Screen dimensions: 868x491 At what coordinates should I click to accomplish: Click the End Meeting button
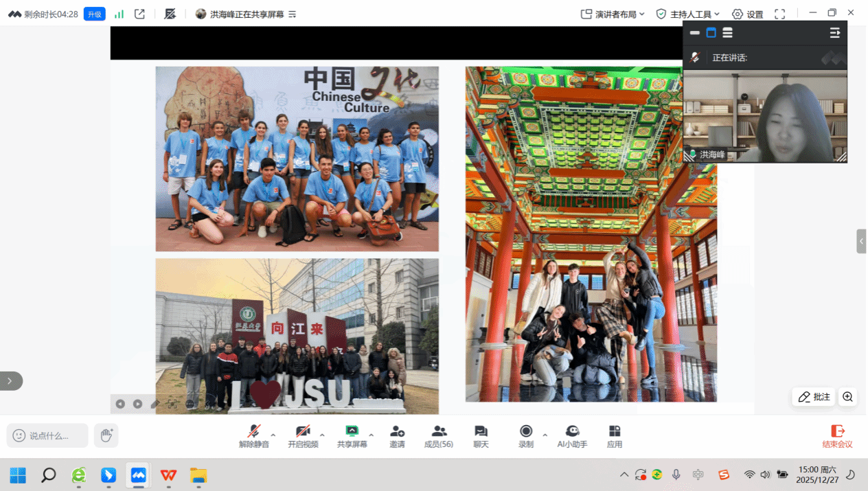point(838,436)
